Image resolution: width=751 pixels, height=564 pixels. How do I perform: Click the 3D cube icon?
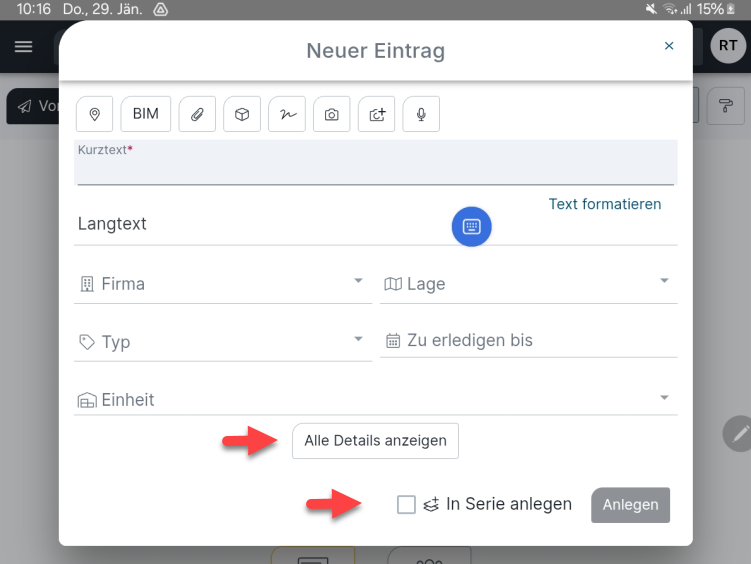click(x=242, y=115)
